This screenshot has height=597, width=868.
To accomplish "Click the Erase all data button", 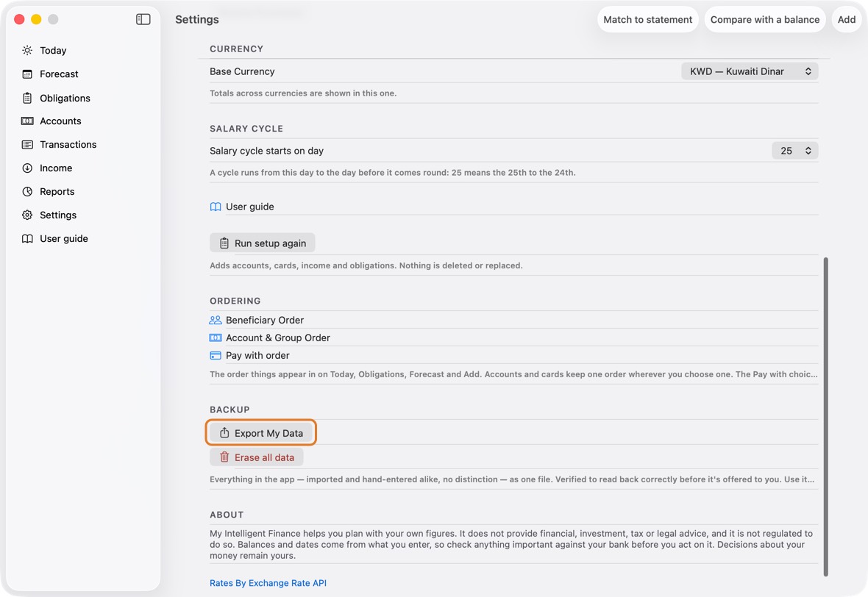I will (256, 457).
